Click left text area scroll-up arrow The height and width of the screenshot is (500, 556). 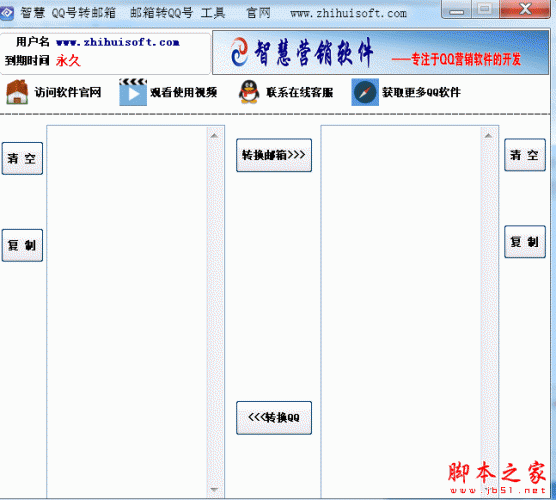pos(214,135)
